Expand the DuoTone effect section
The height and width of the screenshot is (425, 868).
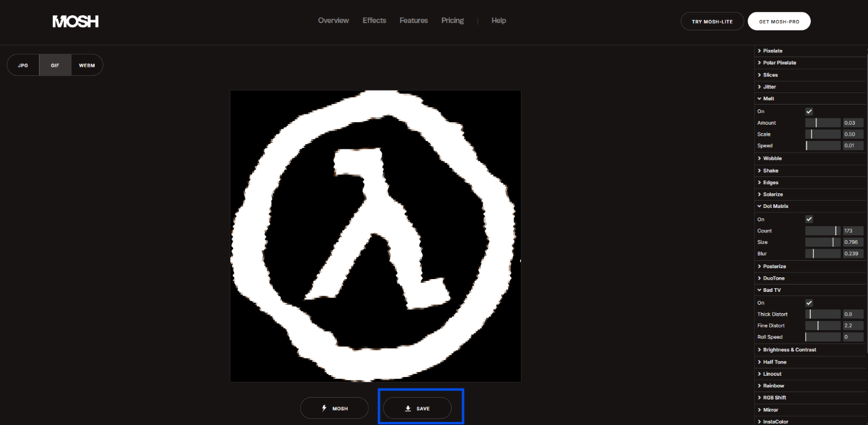click(x=810, y=278)
